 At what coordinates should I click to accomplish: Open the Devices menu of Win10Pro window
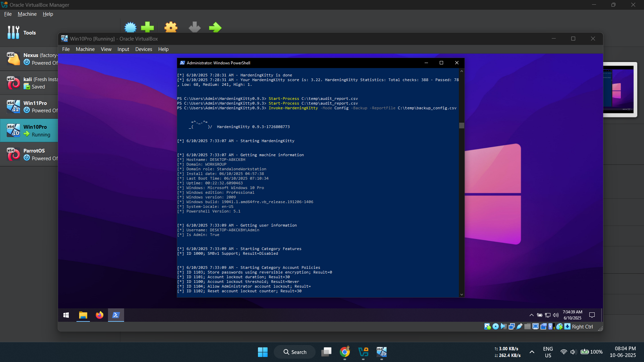144,49
